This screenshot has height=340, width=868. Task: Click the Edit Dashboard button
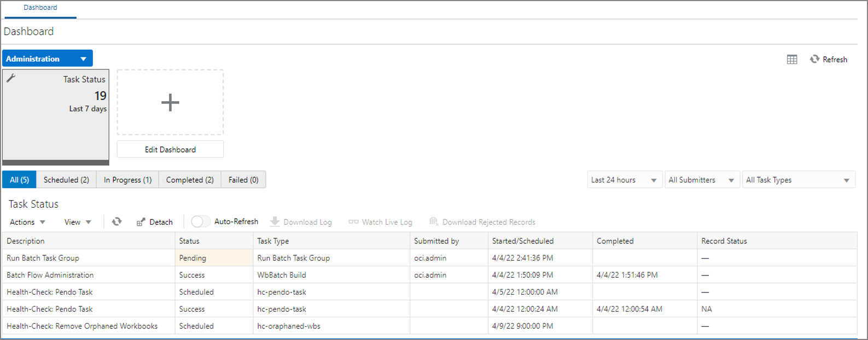click(170, 149)
